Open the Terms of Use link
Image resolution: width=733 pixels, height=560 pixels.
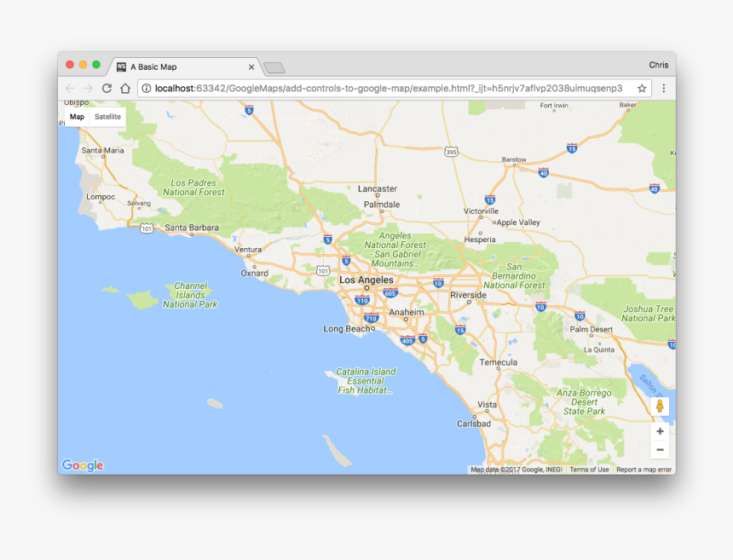pyautogui.click(x=590, y=469)
